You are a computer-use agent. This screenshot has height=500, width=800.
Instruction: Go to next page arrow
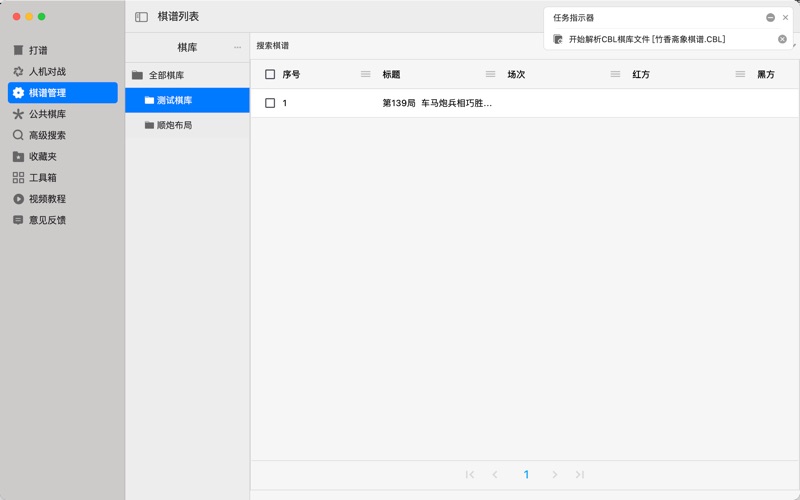555,474
